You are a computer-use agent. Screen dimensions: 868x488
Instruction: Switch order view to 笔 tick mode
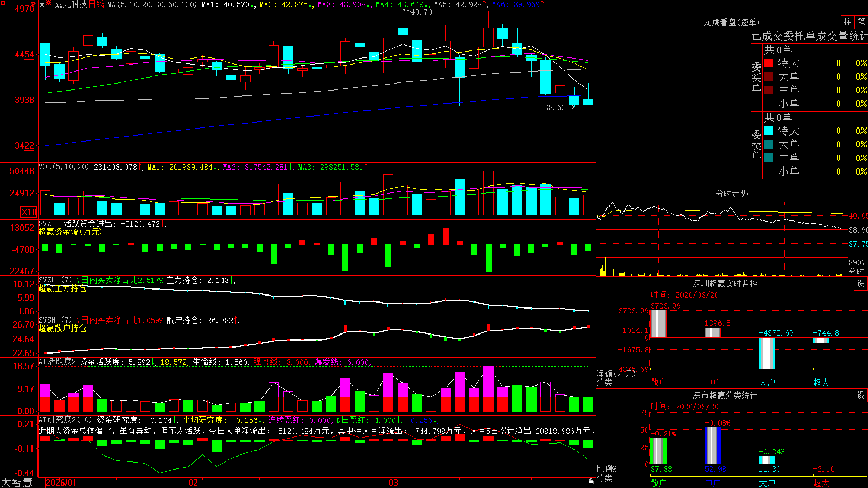coord(861,22)
